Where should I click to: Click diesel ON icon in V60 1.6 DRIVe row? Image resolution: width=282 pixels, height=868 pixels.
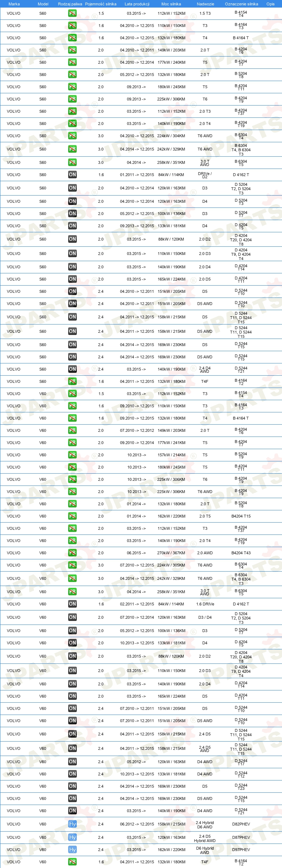click(72, 604)
